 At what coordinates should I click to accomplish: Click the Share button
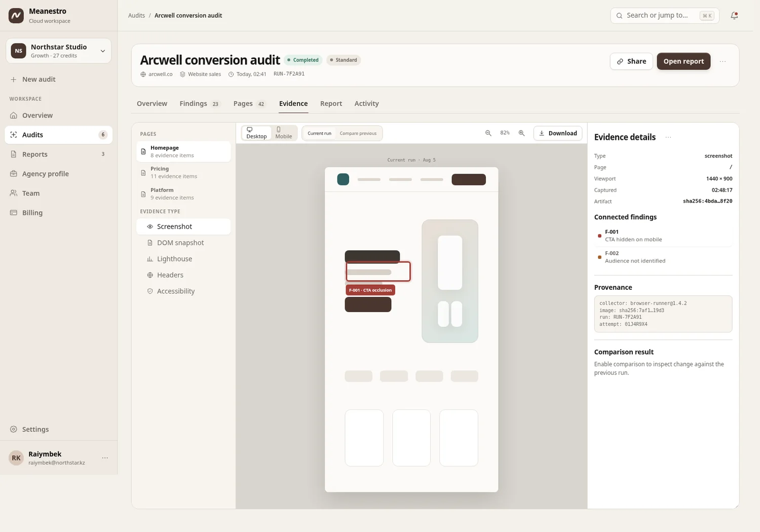pyautogui.click(x=631, y=61)
